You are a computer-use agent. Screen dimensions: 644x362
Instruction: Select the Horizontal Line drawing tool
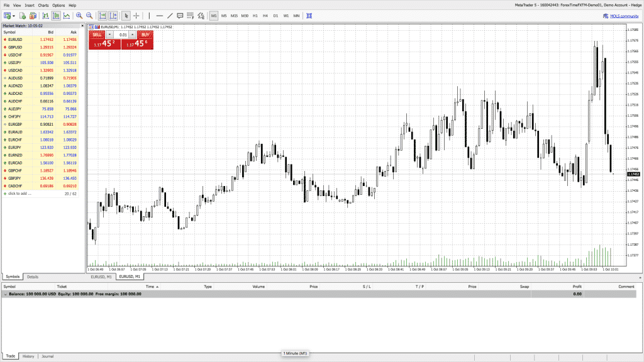point(159,15)
